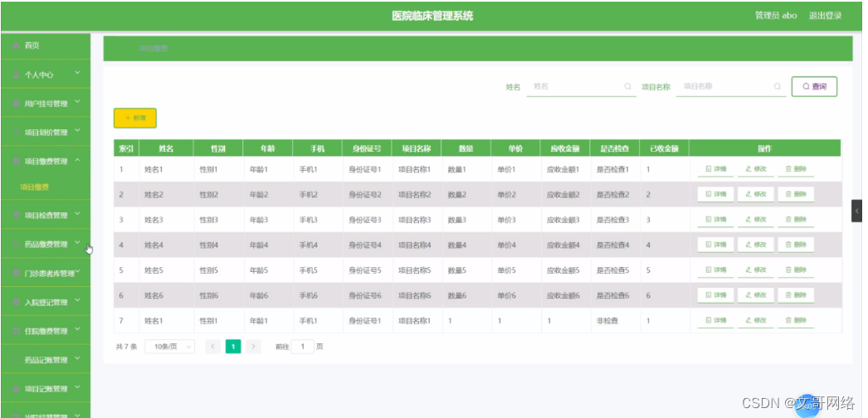Click 修改 for row 姓名5
868x418 pixels.
click(x=756, y=270)
